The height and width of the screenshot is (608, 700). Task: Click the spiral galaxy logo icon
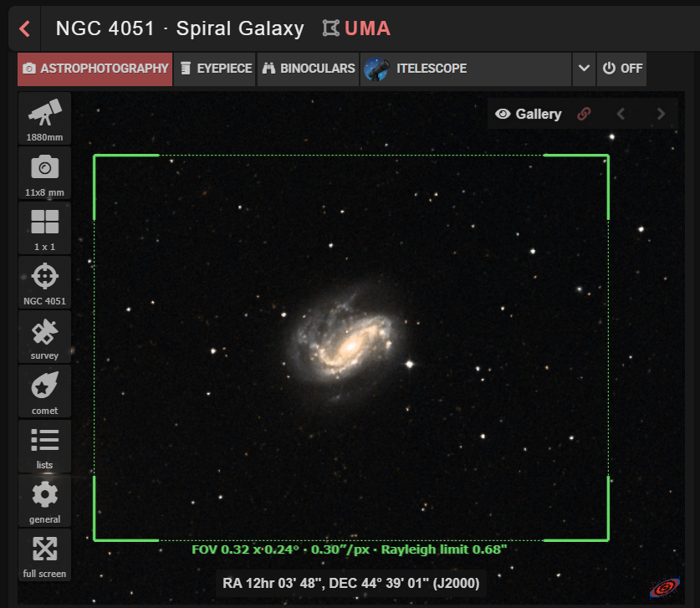665,587
